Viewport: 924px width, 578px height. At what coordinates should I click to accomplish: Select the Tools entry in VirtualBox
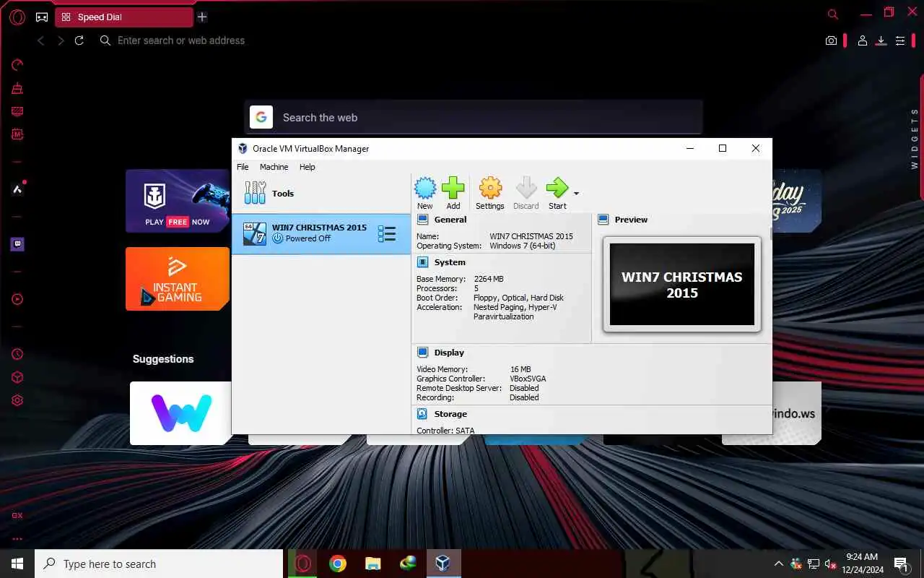click(321, 194)
